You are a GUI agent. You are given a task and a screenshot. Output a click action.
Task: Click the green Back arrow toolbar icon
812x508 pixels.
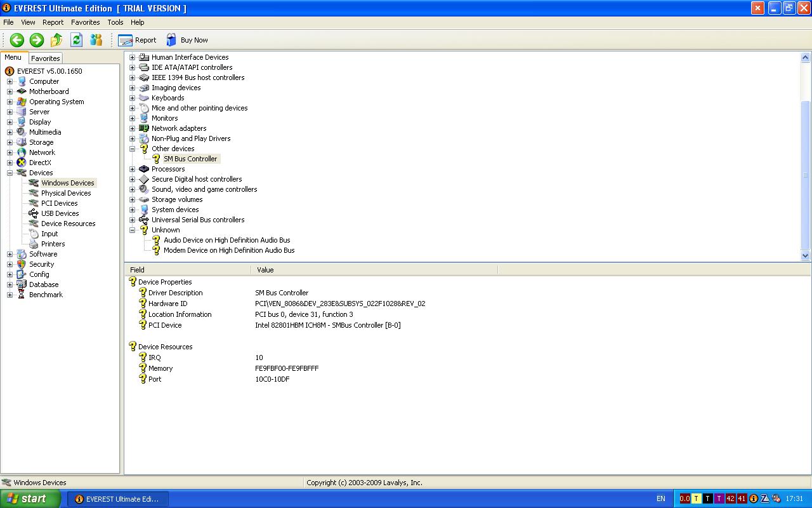pos(17,40)
